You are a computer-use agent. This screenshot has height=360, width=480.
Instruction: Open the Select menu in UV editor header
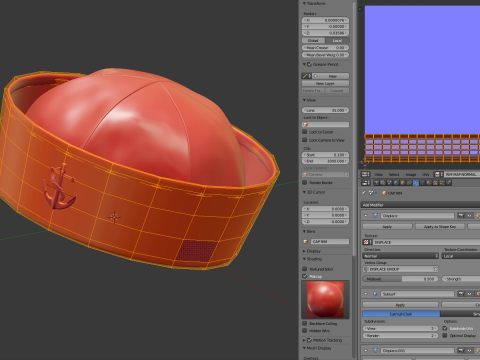pos(394,174)
